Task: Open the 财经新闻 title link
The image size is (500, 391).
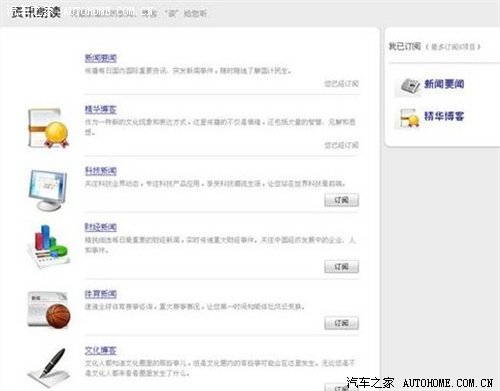Action: [101, 227]
